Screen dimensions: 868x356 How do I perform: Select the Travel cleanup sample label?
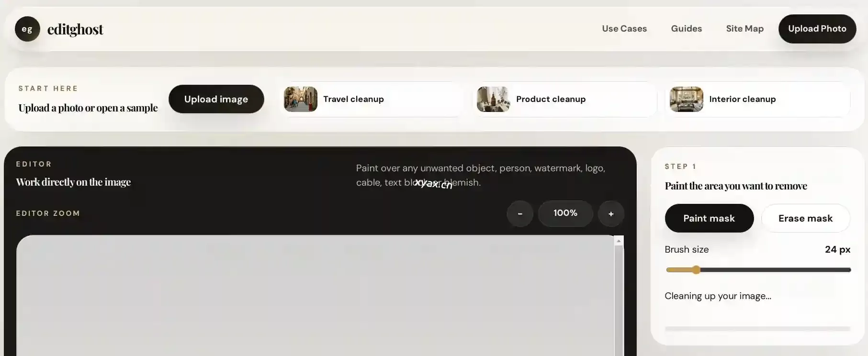pos(353,99)
